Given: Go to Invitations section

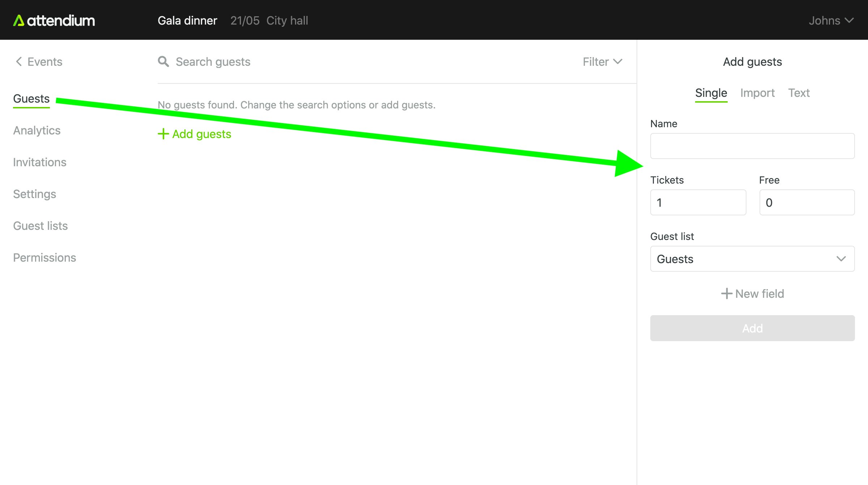Looking at the screenshot, I should tap(40, 162).
